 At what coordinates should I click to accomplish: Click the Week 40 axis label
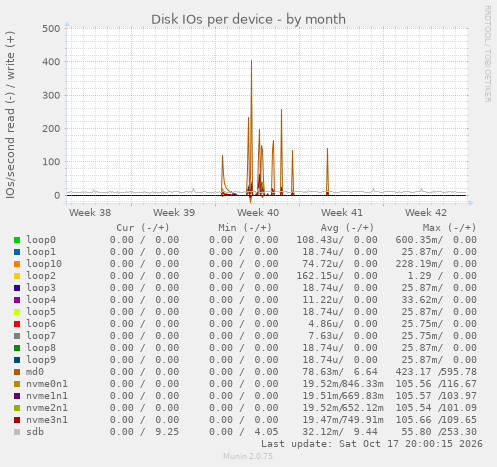click(258, 212)
